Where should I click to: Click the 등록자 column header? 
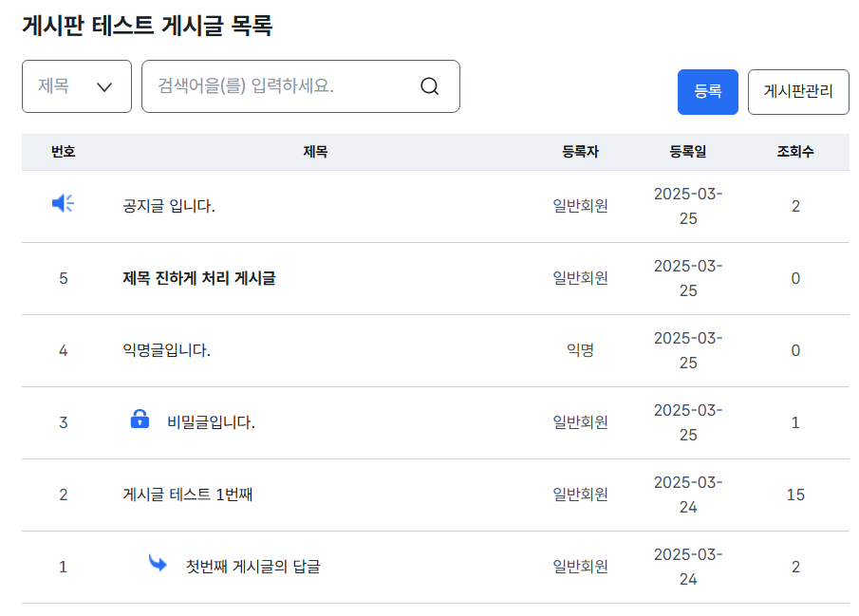(580, 152)
